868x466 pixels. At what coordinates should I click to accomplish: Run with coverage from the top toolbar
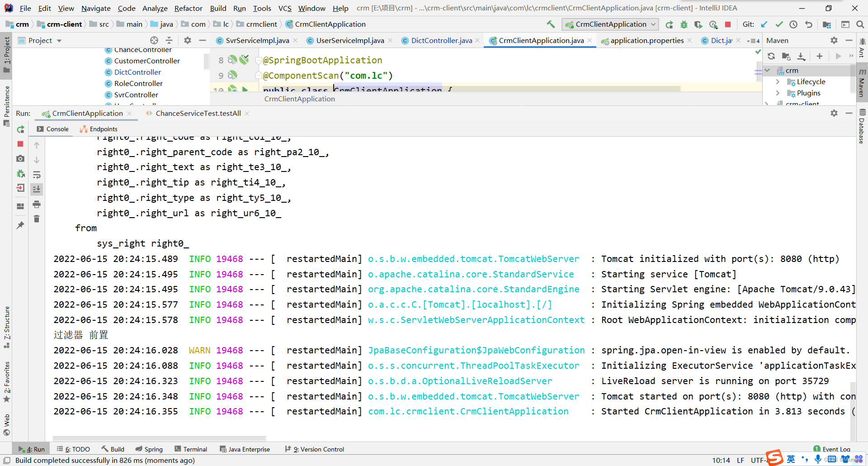pyautogui.click(x=698, y=24)
